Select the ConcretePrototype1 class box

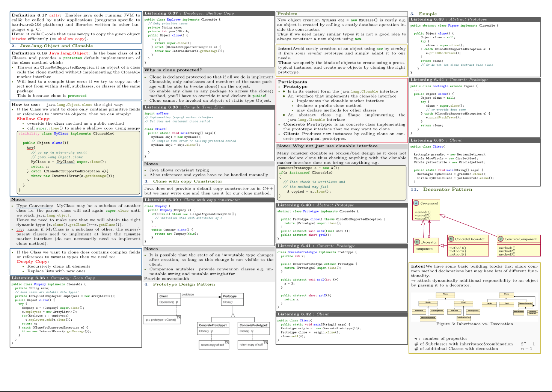click(213, 328)
